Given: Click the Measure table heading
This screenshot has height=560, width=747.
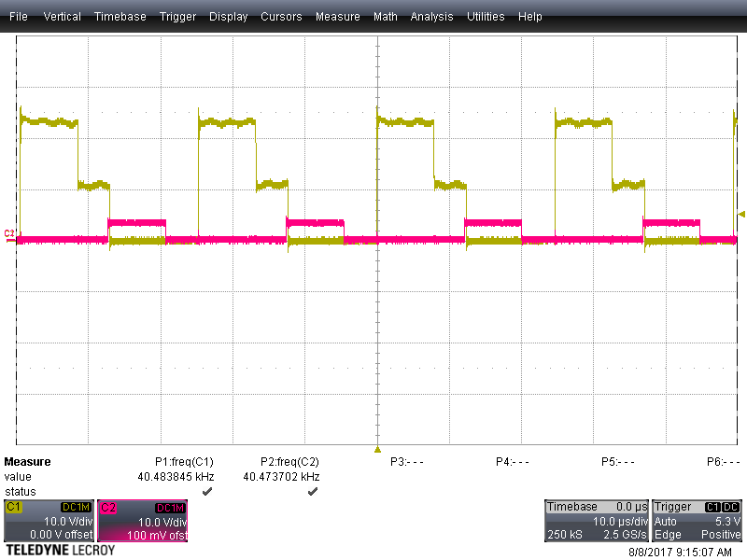Looking at the screenshot, I should [27, 462].
